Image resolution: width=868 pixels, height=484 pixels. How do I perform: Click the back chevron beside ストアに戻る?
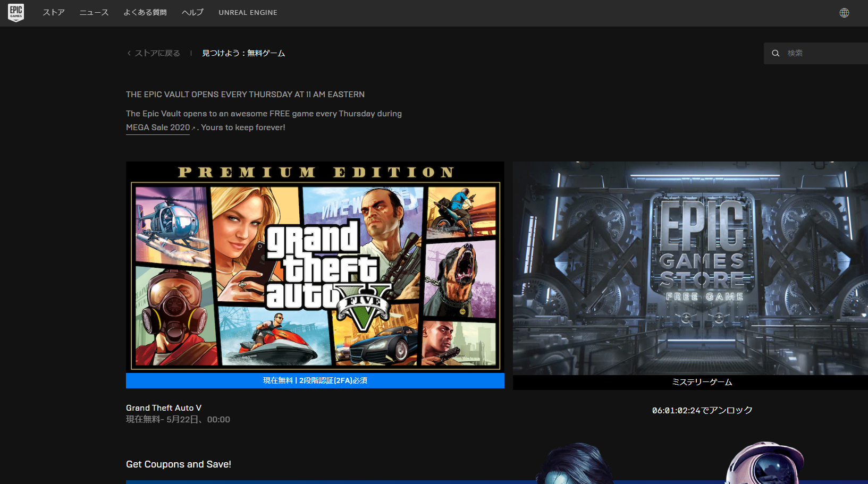(129, 53)
